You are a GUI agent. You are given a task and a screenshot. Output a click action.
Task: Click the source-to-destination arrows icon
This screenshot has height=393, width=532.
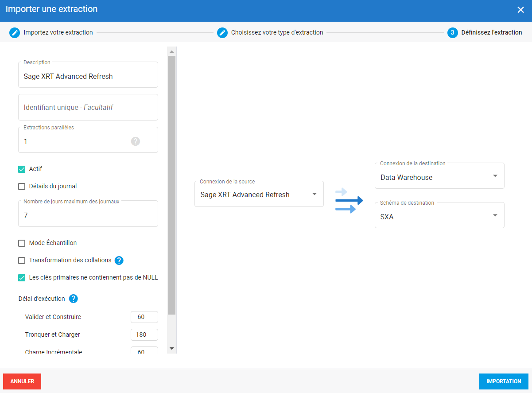click(349, 201)
